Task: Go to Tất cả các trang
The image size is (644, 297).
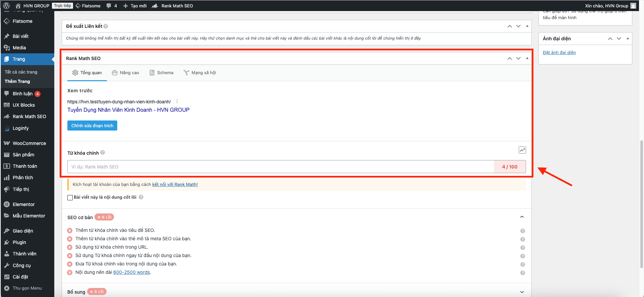Action: (21, 72)
